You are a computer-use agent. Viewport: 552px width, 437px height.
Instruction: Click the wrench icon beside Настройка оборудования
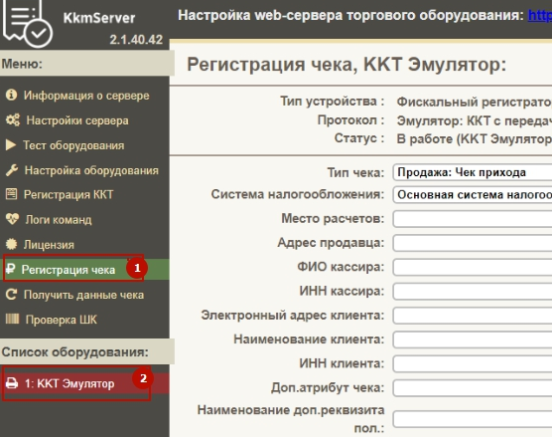click(12, 170)
